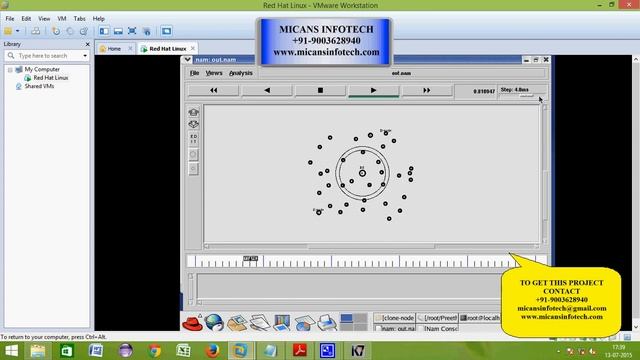640x360 pixels.
Task: Open VMware Tabs menu
Action: [x=80, y=19]
